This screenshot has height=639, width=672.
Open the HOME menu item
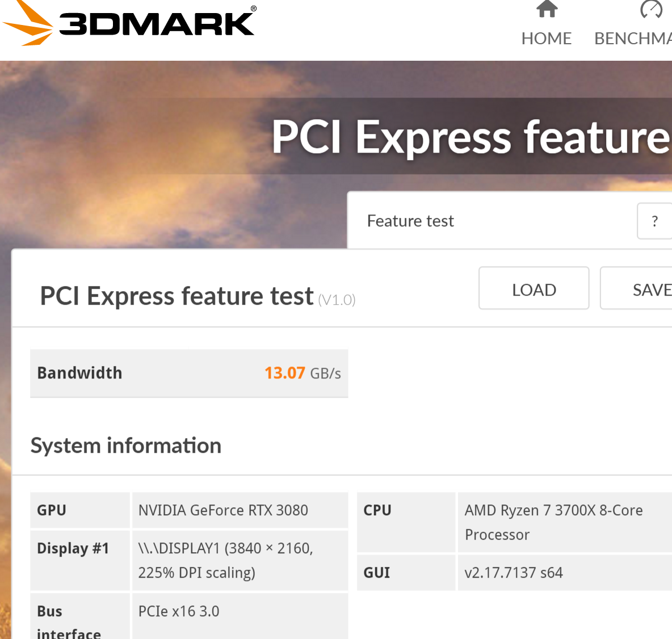pyautogui.click(x=547, y=39)
